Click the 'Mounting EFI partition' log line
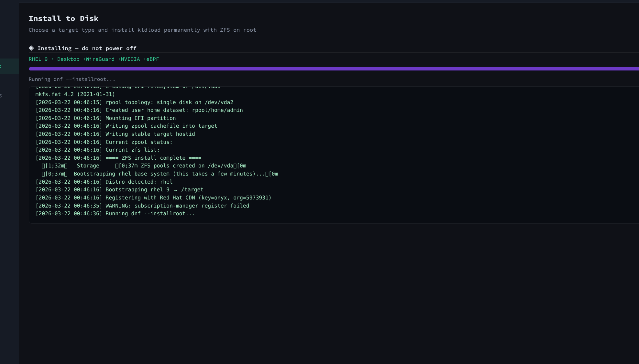Viewport: 639px width, 364px height. point(105,118)
